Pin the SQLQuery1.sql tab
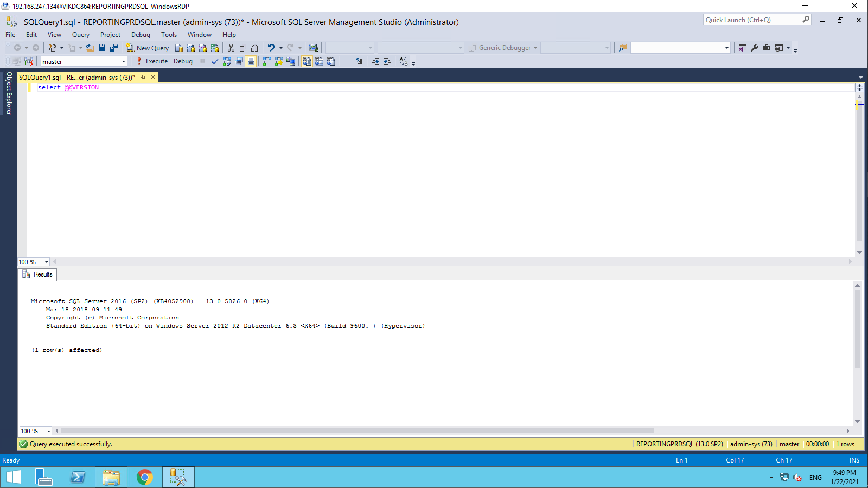Image resolution: width=868 pixels, height=488 pixels. click(143, 78)
